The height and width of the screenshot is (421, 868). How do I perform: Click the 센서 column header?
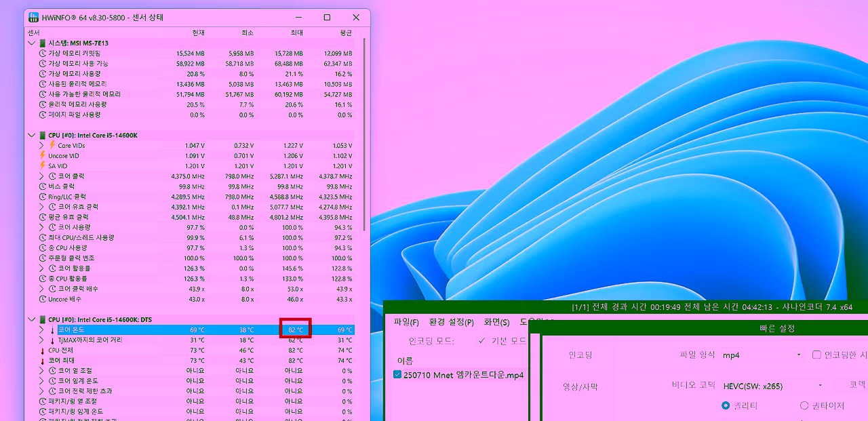tap(34, 33)
